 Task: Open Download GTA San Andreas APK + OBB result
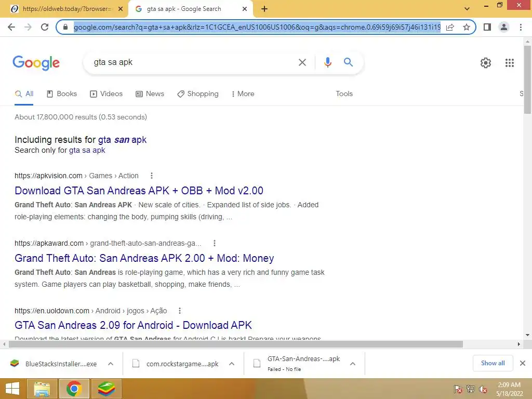[x=139, y=191]
